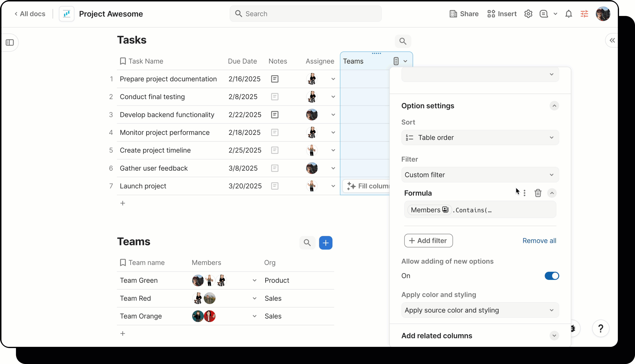This screenshot has width=635, height=364.
Task: Open user profile avatar
Action: [603, 14]
